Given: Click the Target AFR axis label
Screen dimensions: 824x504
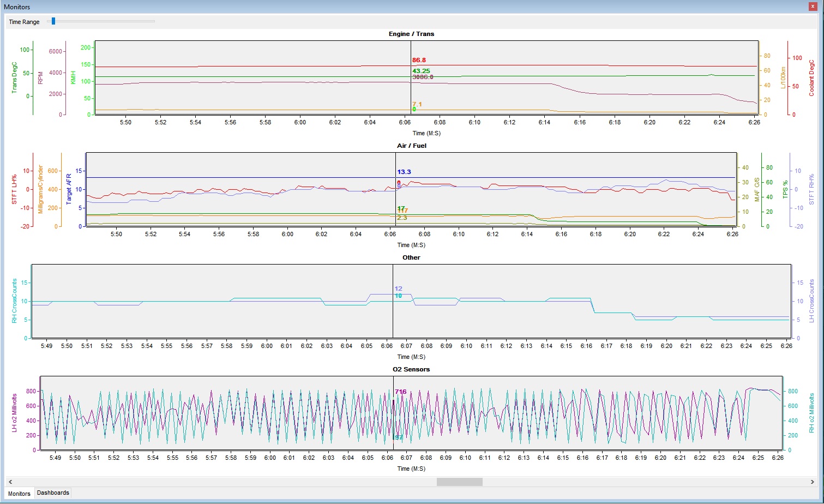Looking at the screenshot, I should click(69, 189).
